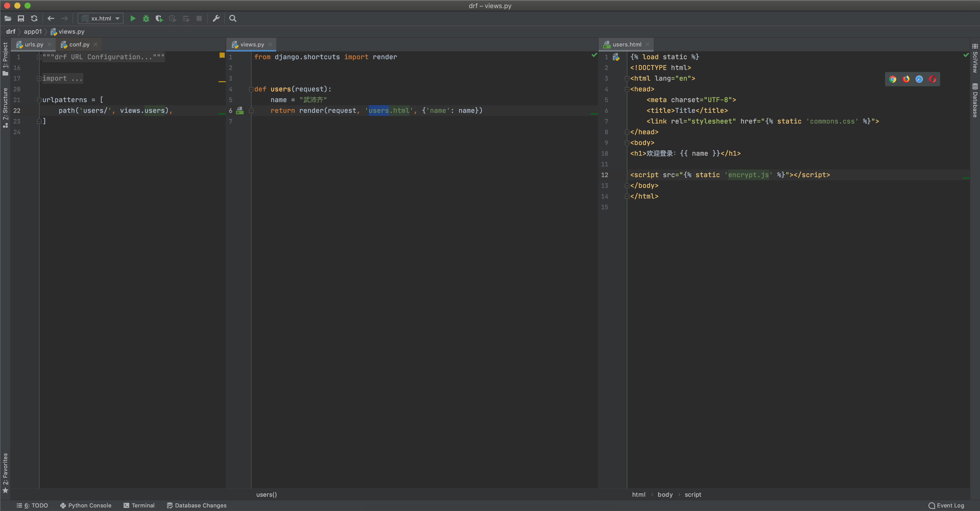Expand the folded docstring in urls.py

pos(39,57)
